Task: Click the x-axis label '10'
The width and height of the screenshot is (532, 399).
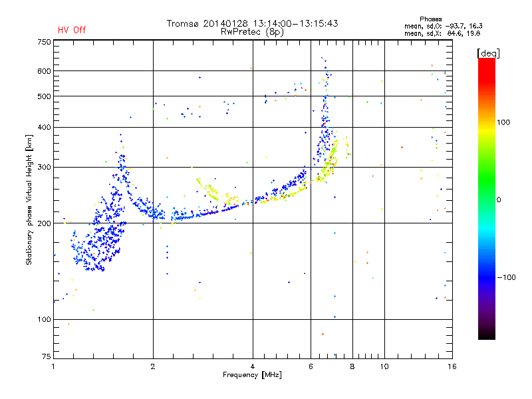Action: (384, 366)
